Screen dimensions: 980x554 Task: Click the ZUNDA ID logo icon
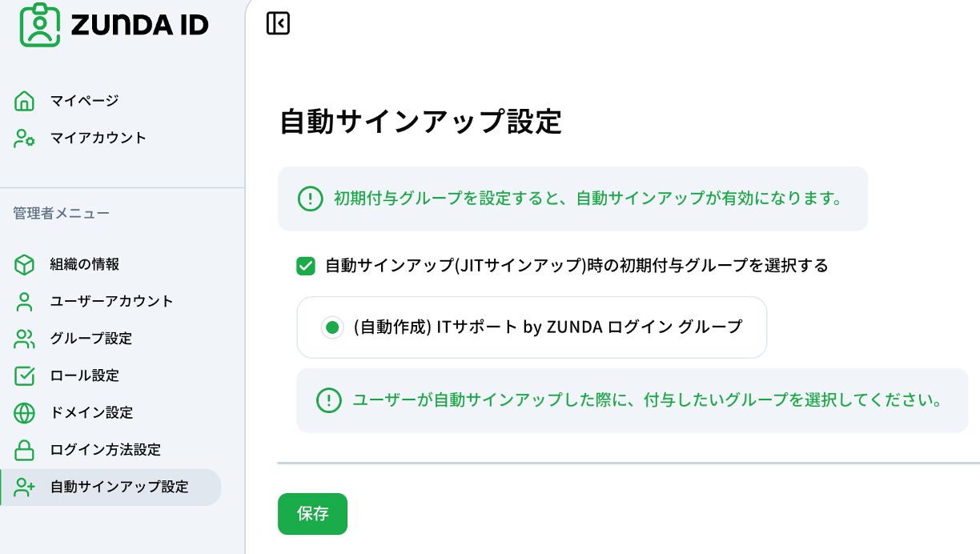pos(40,25)
